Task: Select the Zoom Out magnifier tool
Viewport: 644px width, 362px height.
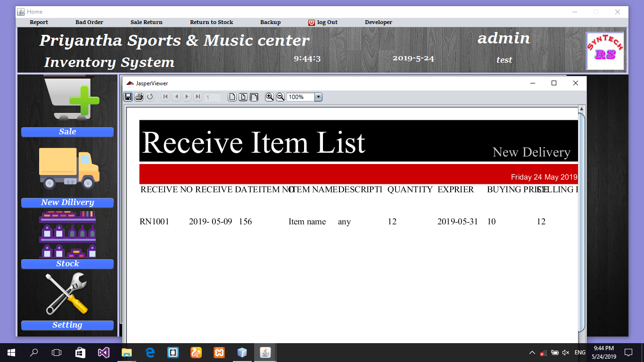Action: tap(280, 97)
